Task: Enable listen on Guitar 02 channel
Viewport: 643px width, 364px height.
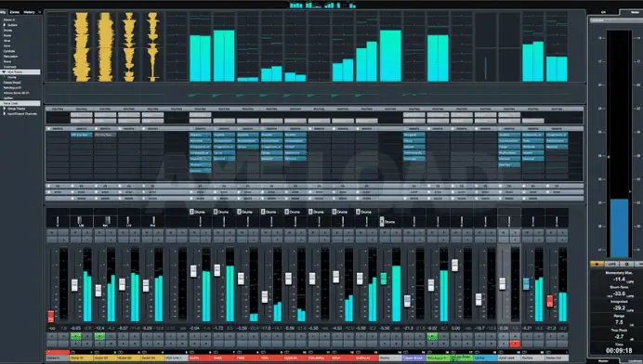Action: (x=99, y=239)
